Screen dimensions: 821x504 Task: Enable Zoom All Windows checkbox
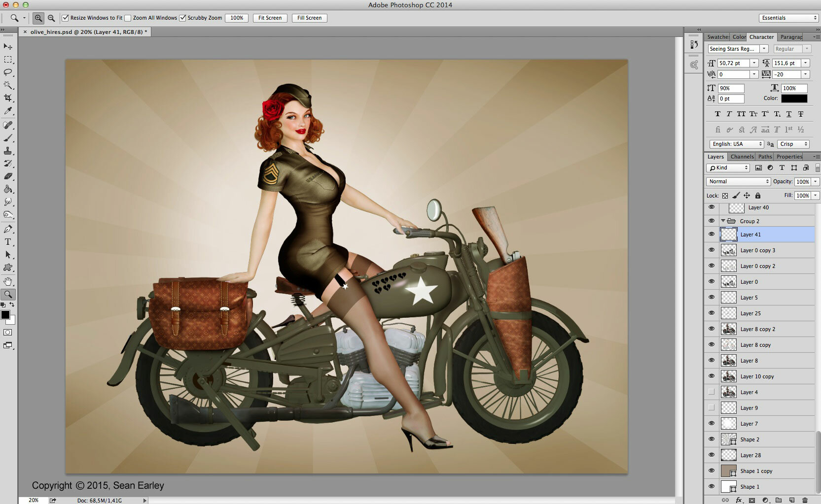point(128,18)
